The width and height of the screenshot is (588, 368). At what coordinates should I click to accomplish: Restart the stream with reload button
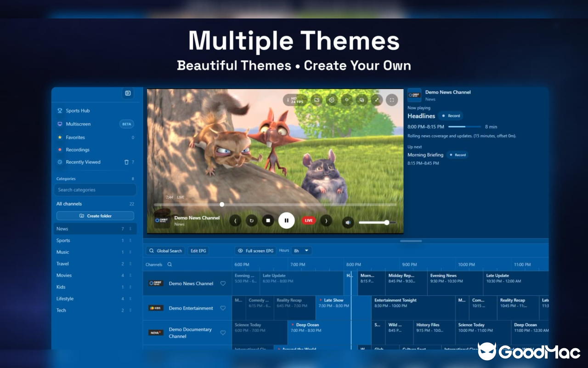click(x=252, y=221)
